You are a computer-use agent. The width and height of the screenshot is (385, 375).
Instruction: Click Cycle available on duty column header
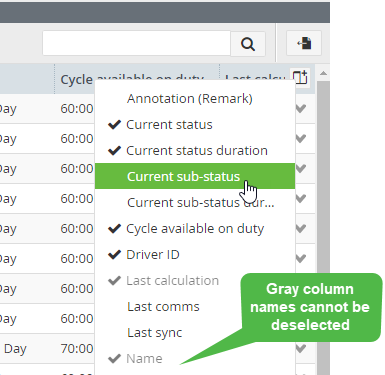[x=137, y=79]
